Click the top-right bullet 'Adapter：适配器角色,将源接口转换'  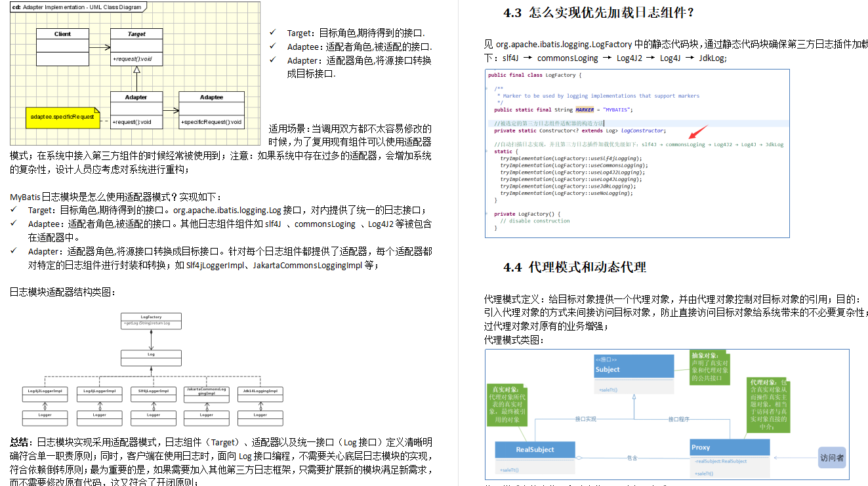(x=359, y=60)
